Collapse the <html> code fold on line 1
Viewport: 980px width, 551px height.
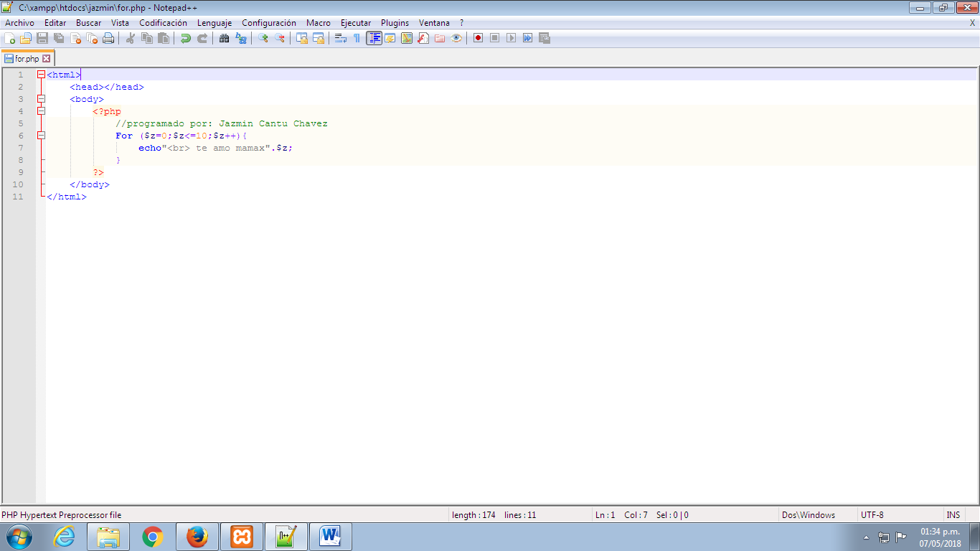pos(41,74)
